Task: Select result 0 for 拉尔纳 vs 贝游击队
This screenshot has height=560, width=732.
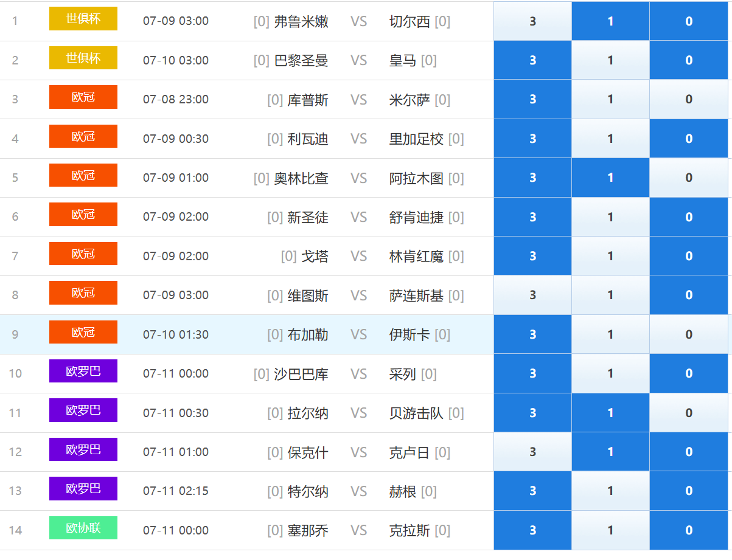Action: tap(688, 413)
